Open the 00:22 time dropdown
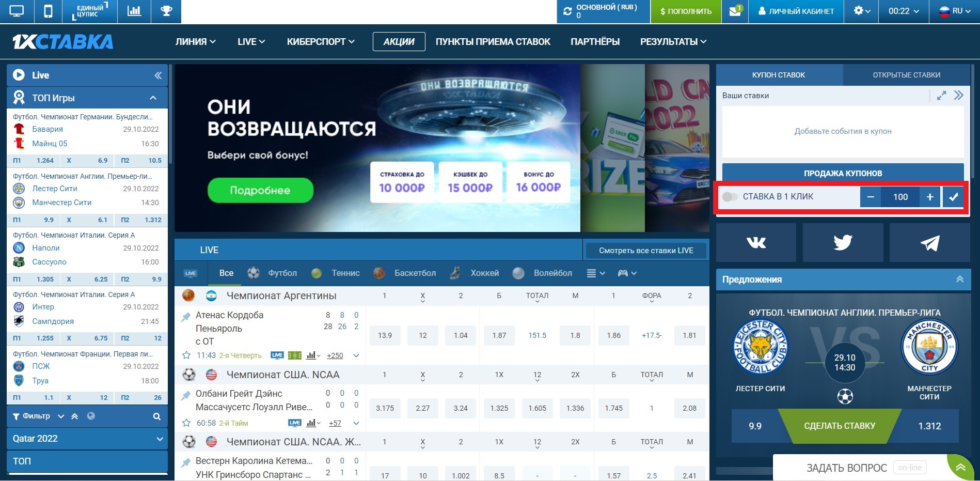 pos(904,11)
